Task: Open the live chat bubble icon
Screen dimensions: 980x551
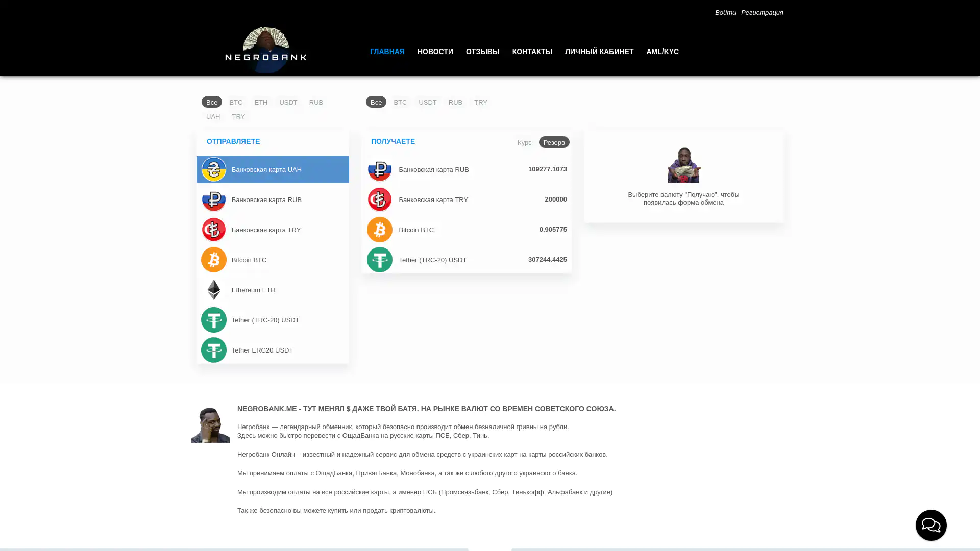Action: [930, 525]
